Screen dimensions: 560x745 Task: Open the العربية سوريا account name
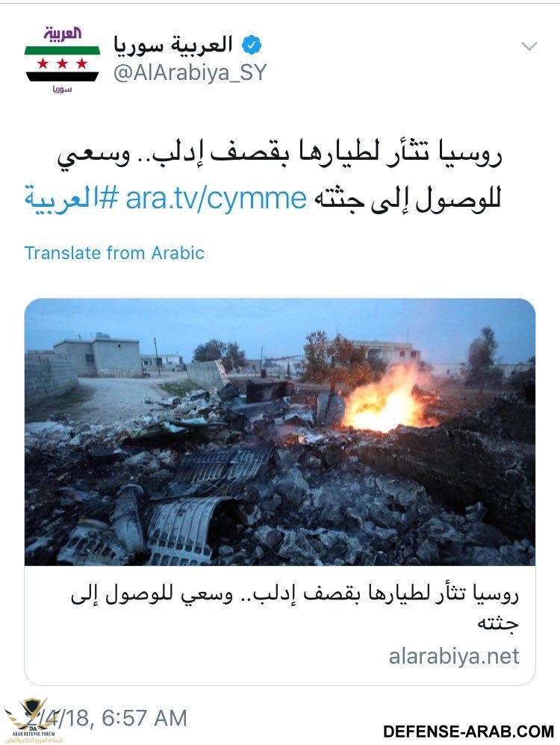pyautogui.click(x=173, y=45)
